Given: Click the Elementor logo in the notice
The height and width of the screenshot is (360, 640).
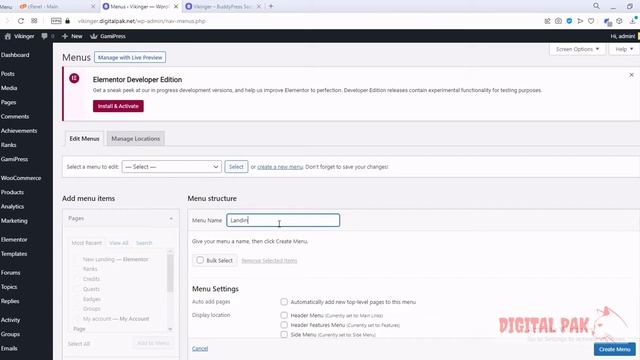Looking at the screenshot, I should 74,78.
